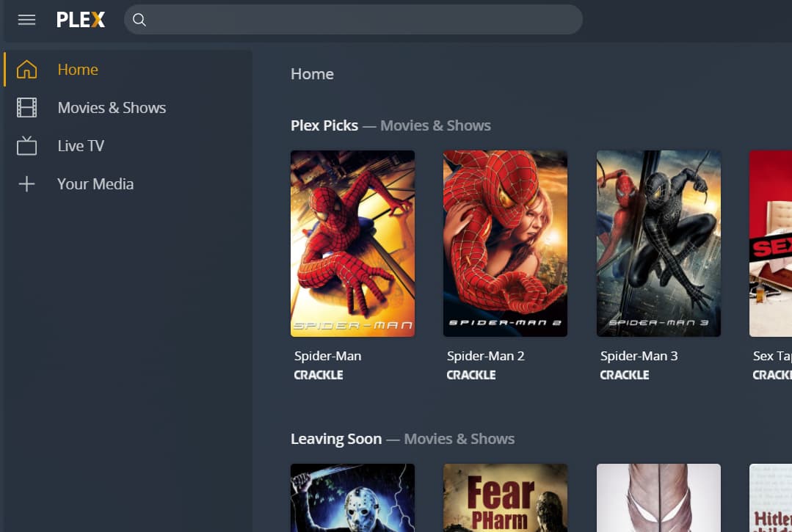This screenshot has width=792, height=532.
Task: Click the Movies & Shows film icon
Action: tap(26, 108)
